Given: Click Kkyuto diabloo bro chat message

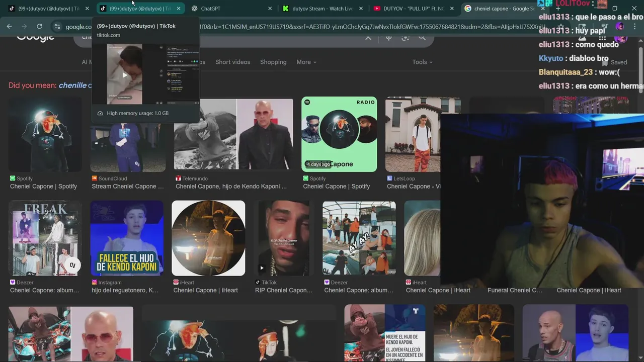Looking at the screenshot, I should point(574,58).
